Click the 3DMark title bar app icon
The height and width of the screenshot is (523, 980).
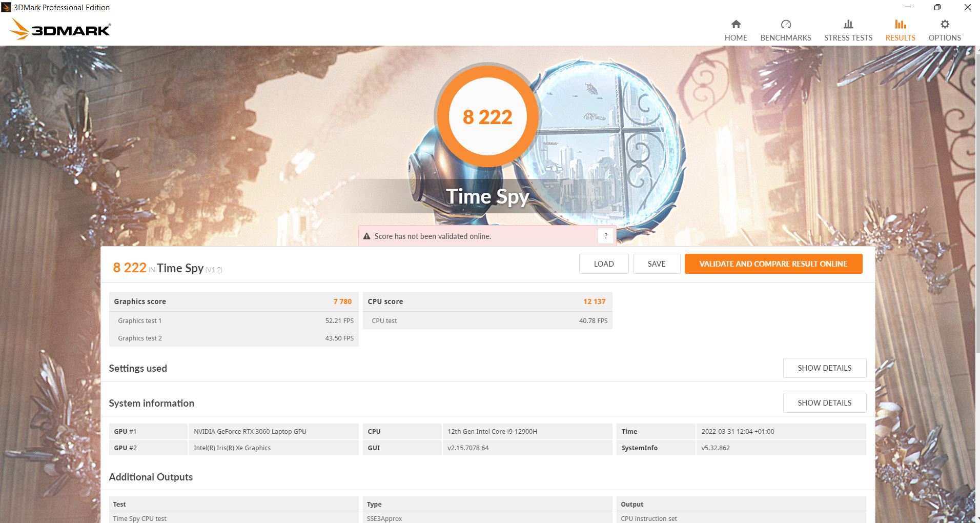point(6,7)
